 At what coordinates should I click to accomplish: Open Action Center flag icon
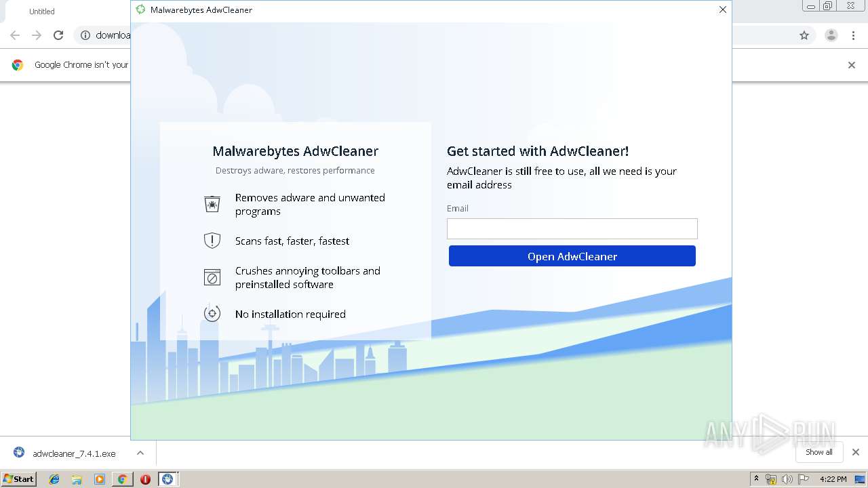coord(804,479)
